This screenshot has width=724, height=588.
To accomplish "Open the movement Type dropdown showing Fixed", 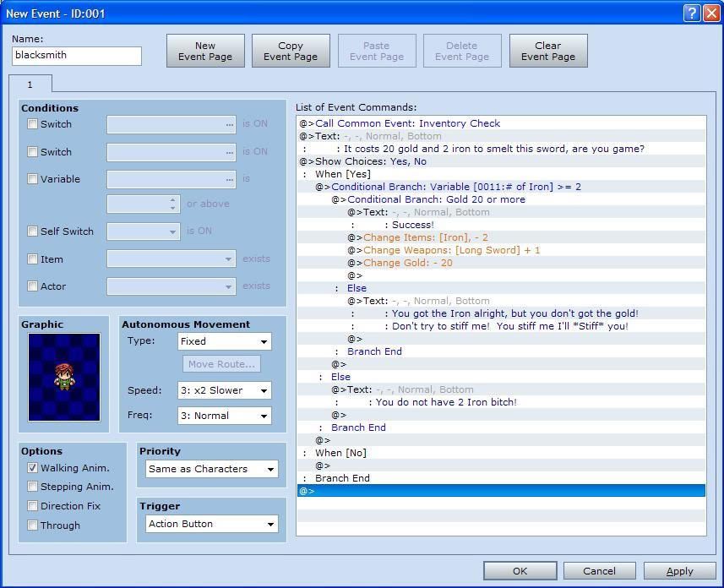I will 225,341.
